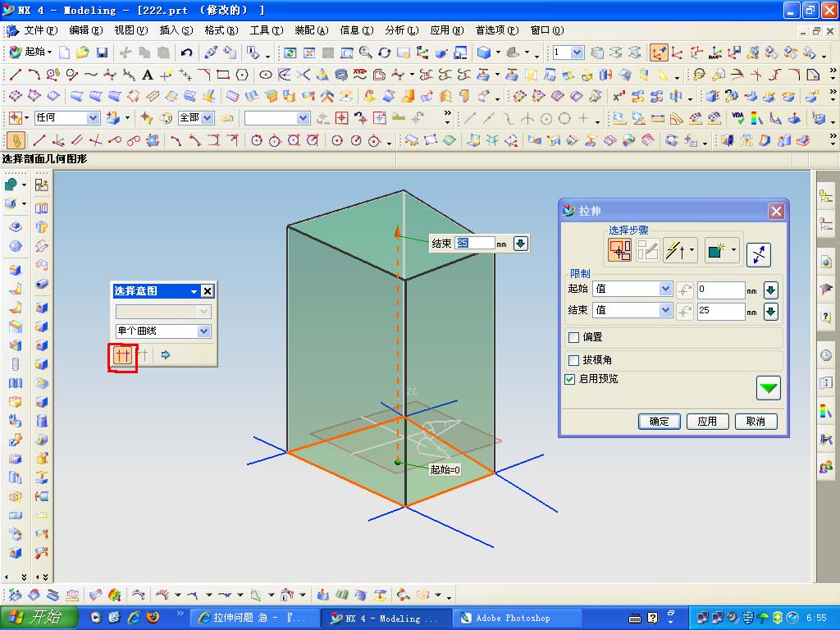Open the 任何 type filter dropdown
Screen dimensions: 840x630
click(93, 118)
